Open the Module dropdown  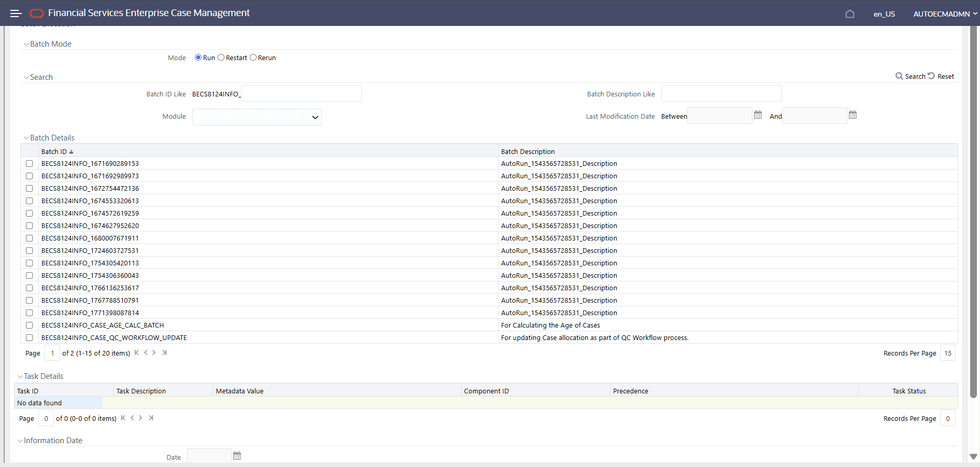coord(257,117)
